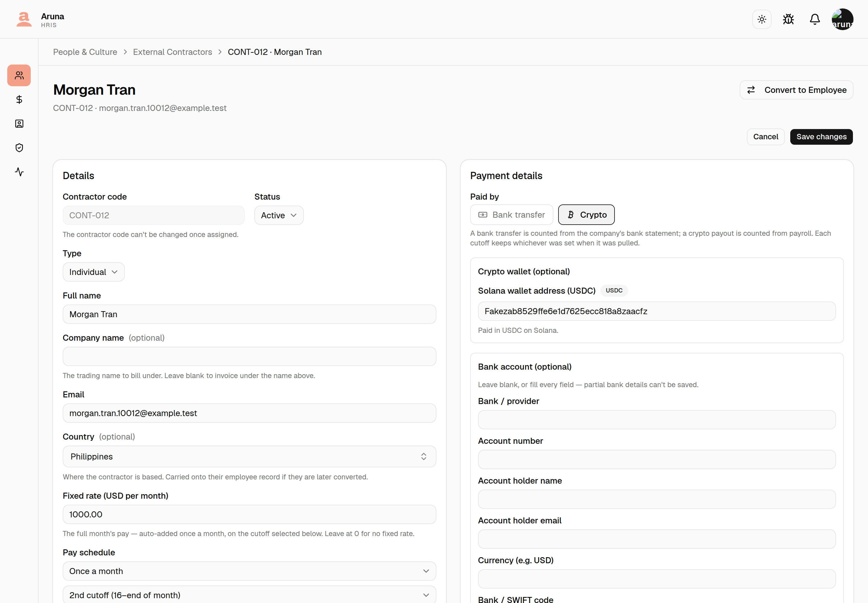868x603 pixels.
Task: Open the Country combo box Philippines
Action: coord(249,456)
